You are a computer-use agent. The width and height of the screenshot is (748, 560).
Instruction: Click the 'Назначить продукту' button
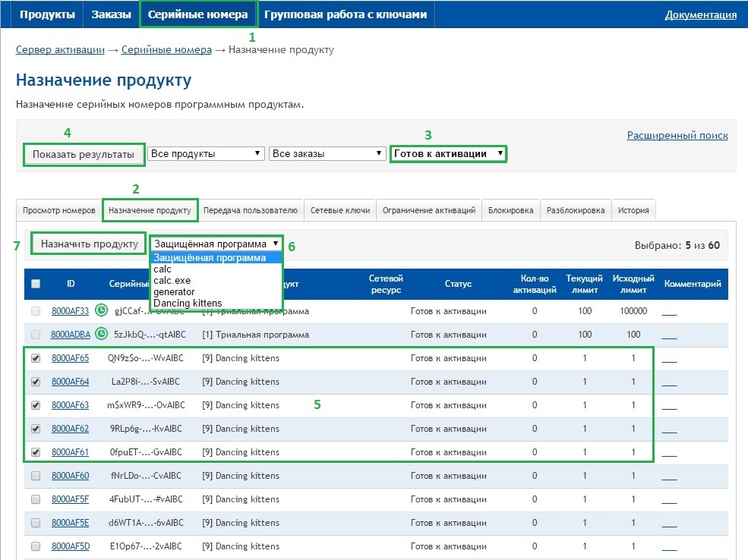click(x=89, y=244)
